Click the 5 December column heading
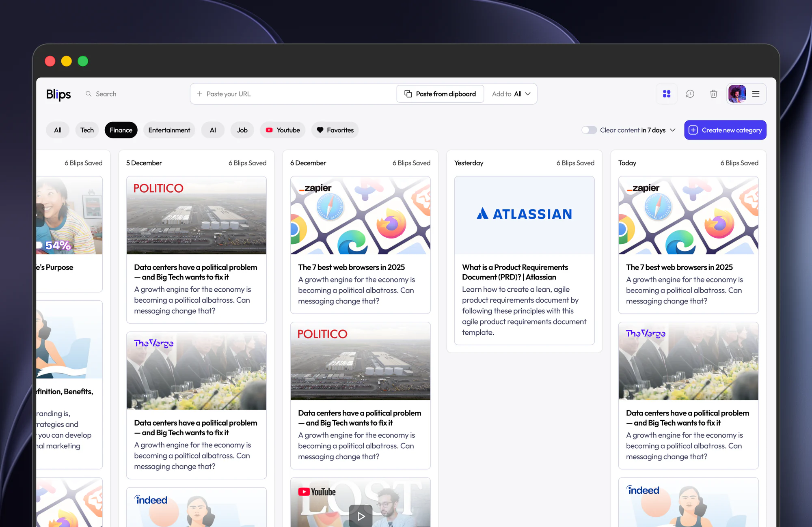This screenshot has height=527, width=812. coord(144,163)
